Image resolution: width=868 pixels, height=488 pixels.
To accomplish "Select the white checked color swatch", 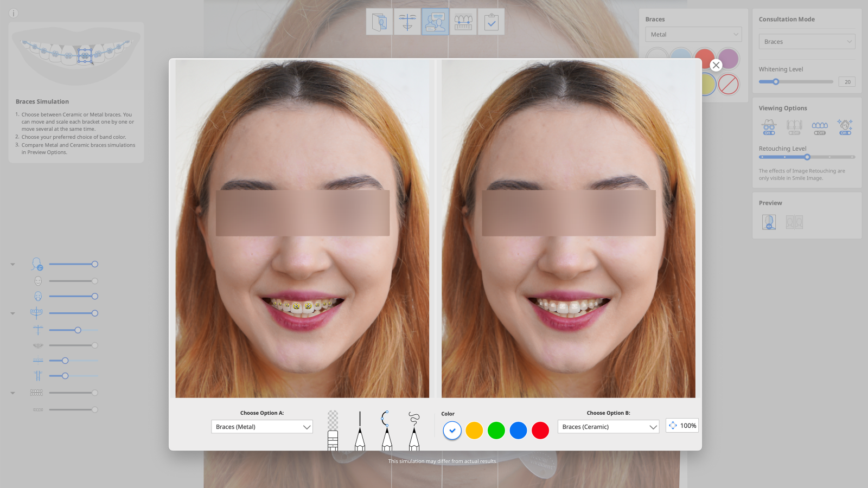I will click(452, 431).
